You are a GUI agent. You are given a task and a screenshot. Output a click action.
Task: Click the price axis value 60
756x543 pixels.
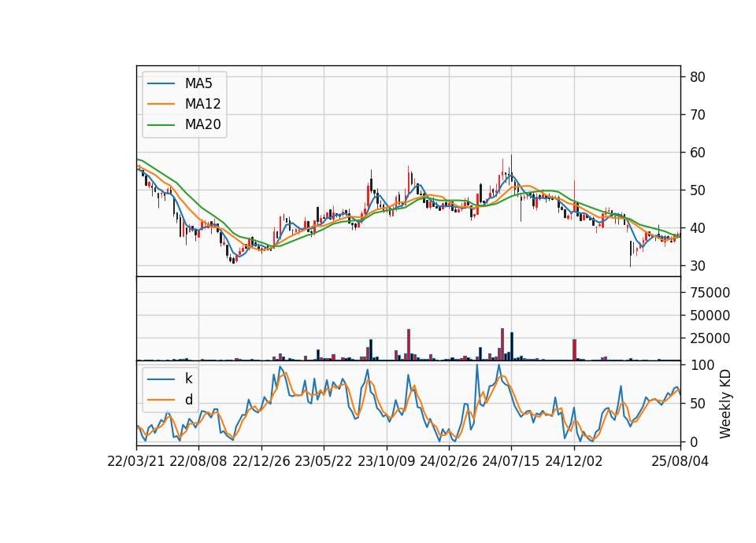[x=698, y=153]
